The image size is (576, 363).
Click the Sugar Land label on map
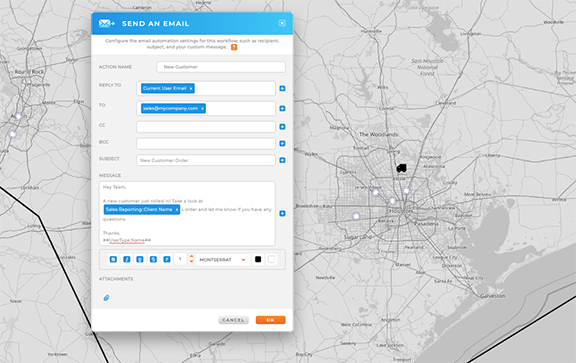[x=358, y=237]
